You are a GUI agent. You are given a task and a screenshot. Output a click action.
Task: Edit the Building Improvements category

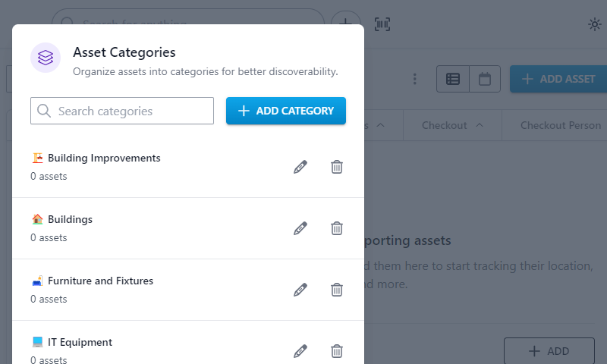click(300, 167)
